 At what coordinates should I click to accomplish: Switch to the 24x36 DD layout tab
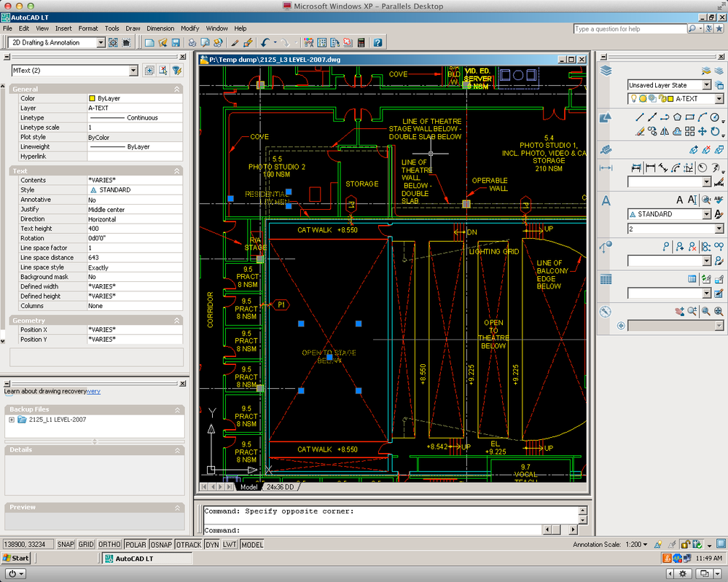[280, 487]
